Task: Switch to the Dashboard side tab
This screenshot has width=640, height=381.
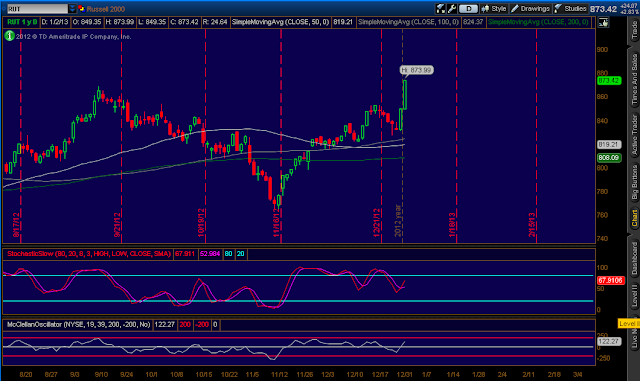Action: coord(634,258)
